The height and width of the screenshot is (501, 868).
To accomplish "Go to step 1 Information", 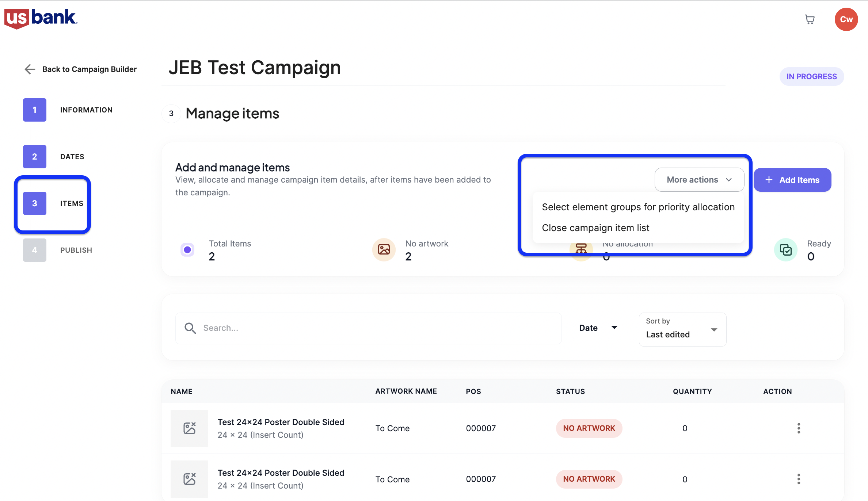I will (x=35, y=110).
